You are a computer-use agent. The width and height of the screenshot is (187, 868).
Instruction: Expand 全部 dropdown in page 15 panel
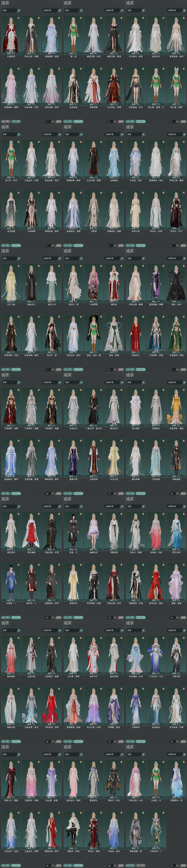tap(136, 506)
